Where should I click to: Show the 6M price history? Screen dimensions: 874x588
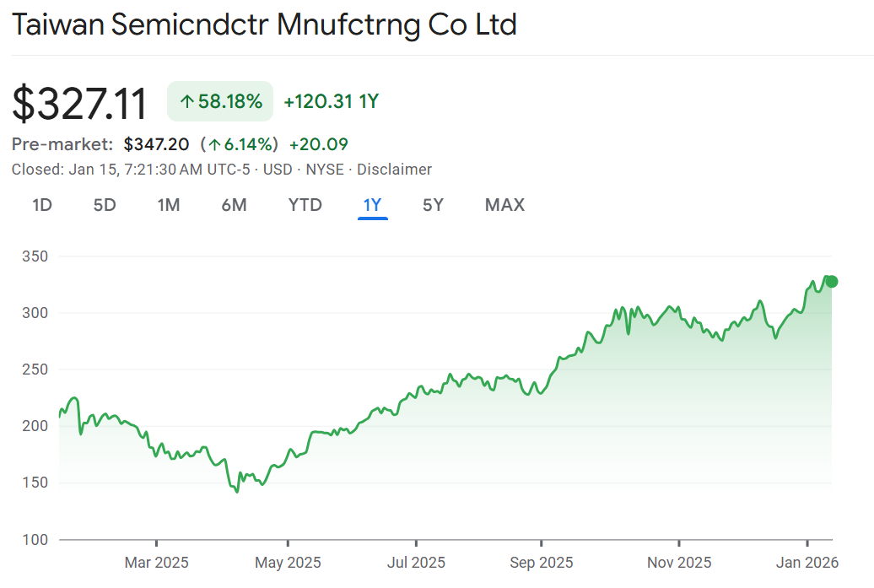click(x=234, y=205)
